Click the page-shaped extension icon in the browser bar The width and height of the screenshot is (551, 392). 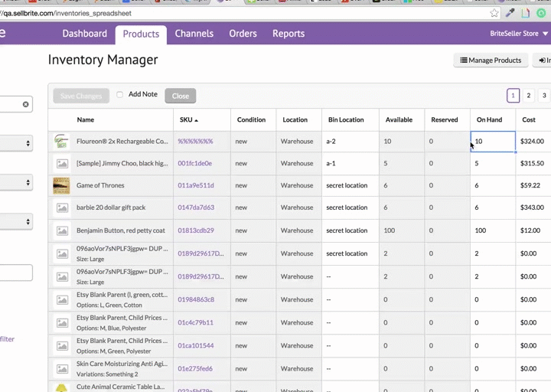[525, 13]
